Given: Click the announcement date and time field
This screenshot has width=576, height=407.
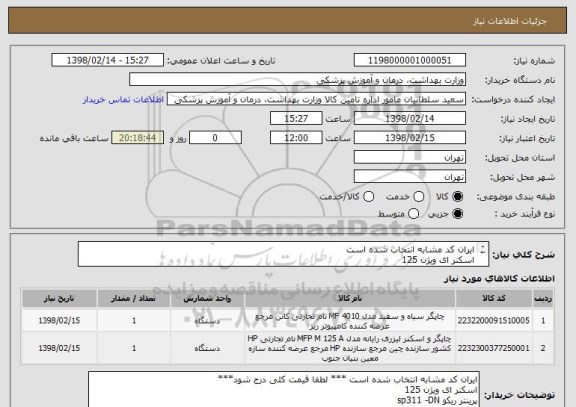Looking at the screenshot, I should pyautogui.click(x=108, y=60).
